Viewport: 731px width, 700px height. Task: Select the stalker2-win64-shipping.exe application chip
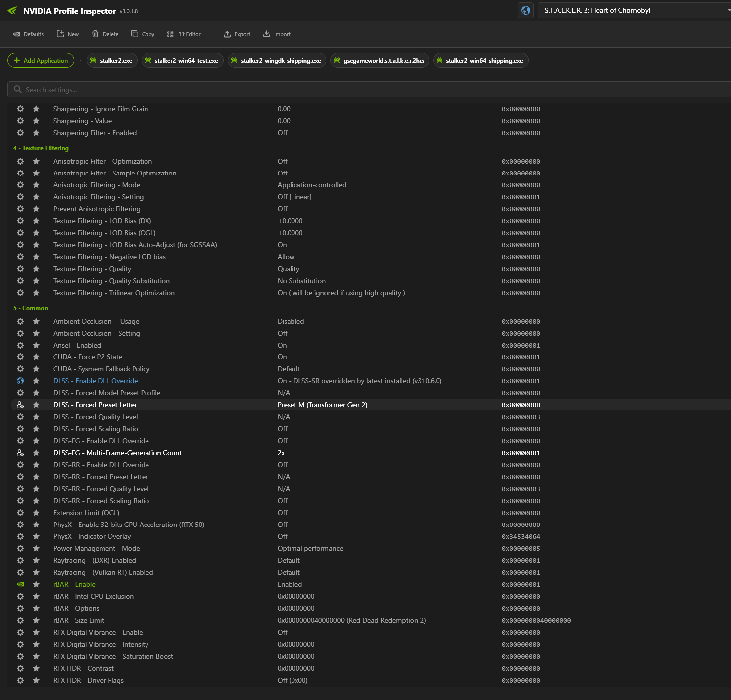pyautogui.click(x=481, y=60)
